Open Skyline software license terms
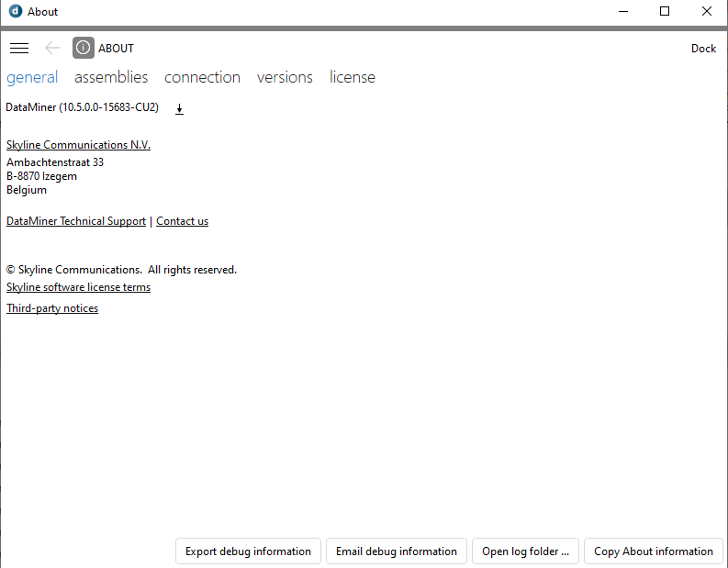Viewport: 728px width, 568px height. tap(78, 287)
